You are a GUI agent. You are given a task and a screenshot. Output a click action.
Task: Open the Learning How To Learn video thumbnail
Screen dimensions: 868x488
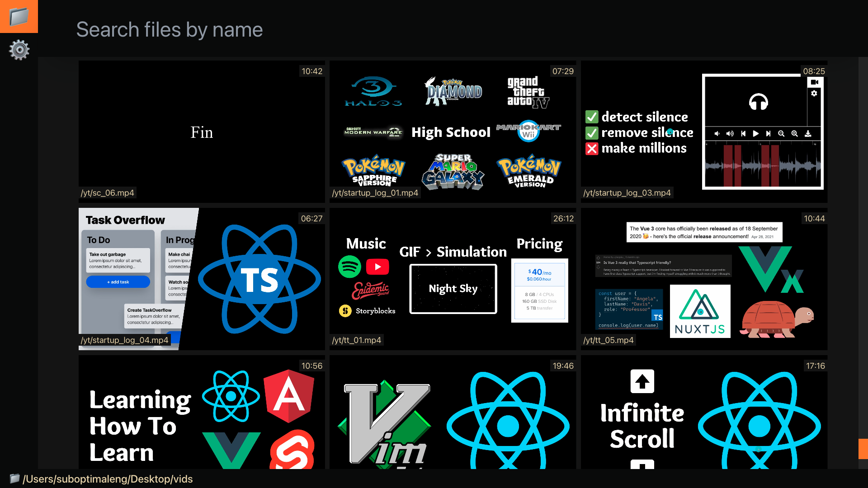click(x=202, y=412)
